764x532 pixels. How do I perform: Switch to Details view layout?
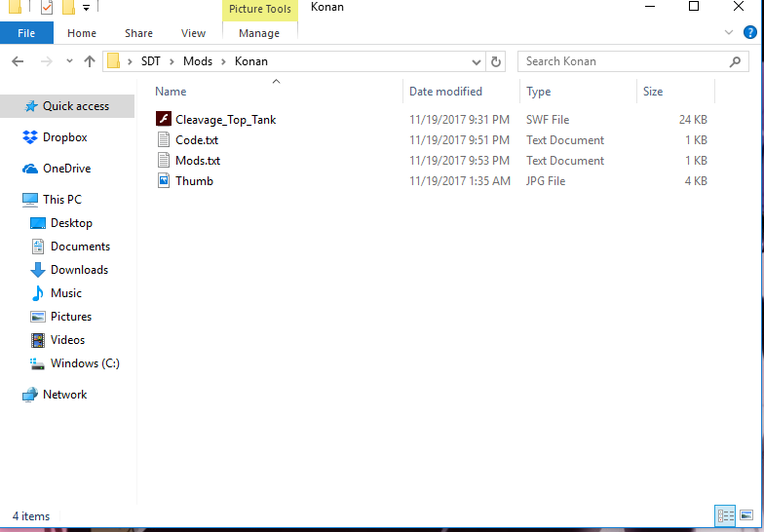point(725,515)
